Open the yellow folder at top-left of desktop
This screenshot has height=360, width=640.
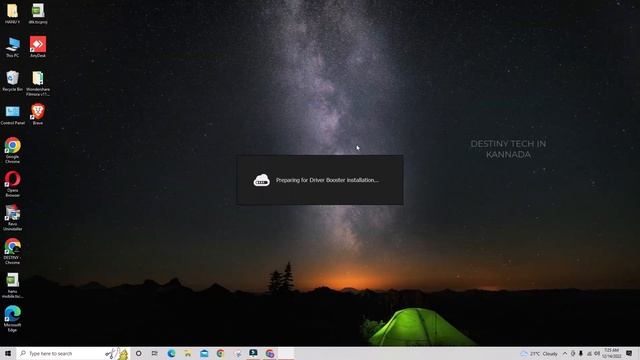[x=12, y=13]
